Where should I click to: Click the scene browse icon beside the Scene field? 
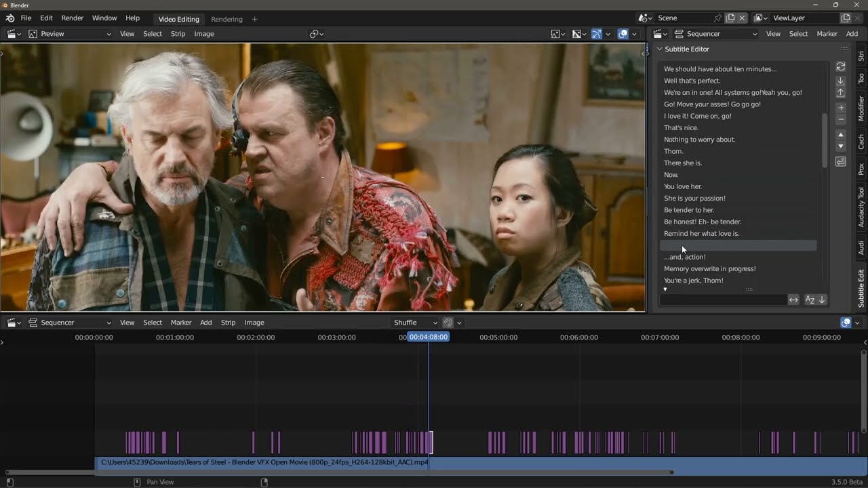(x=645, y=18)
